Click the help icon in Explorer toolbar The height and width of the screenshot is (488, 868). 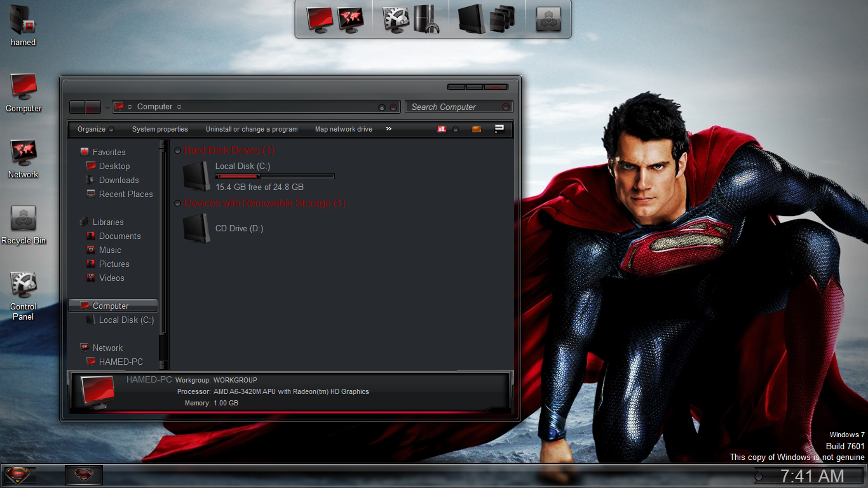click(x=499, y=129)
